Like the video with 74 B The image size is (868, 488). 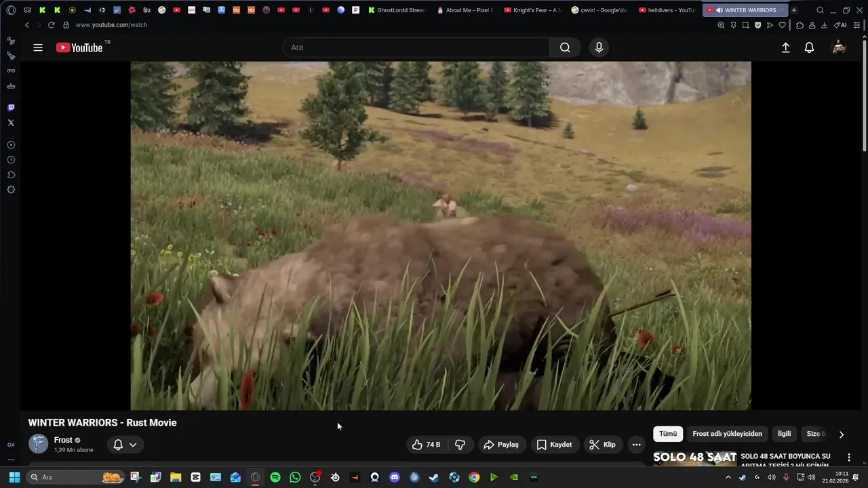tap(427, 445)
